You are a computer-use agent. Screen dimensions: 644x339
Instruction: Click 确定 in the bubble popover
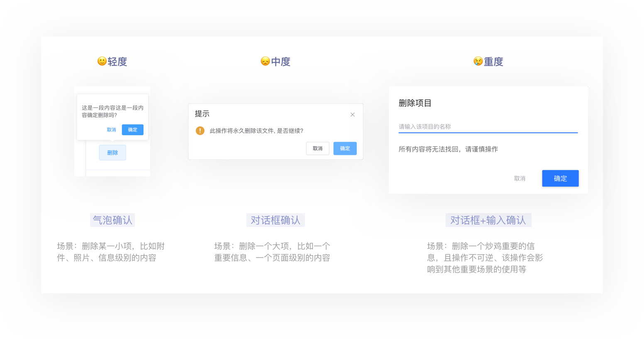click(x=133, y=130)
